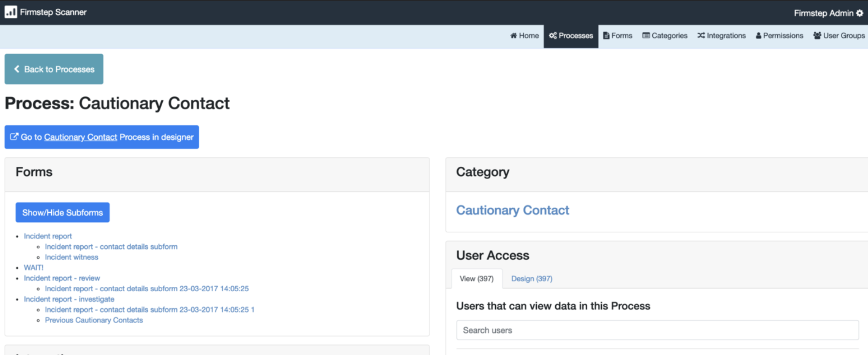Click the Firmstep Admin user label

click(x=823, y=13)
